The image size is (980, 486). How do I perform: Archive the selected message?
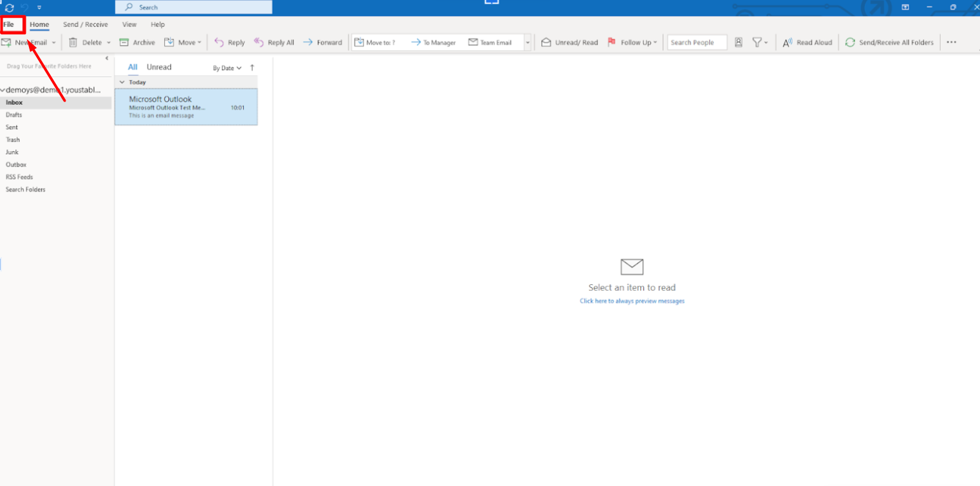(x=137, y=42)
